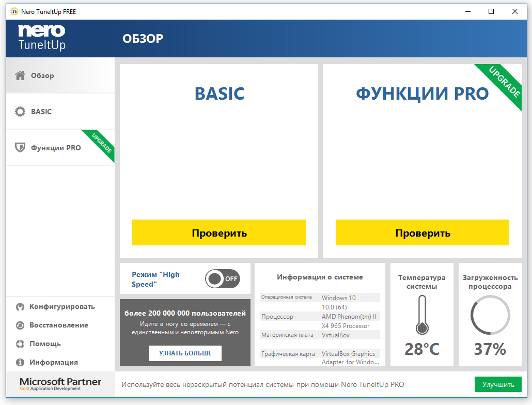The width and height of the screenshot is (532, 405).
Task: Click the ОБЗОР header title
Action: click(143, 39)
